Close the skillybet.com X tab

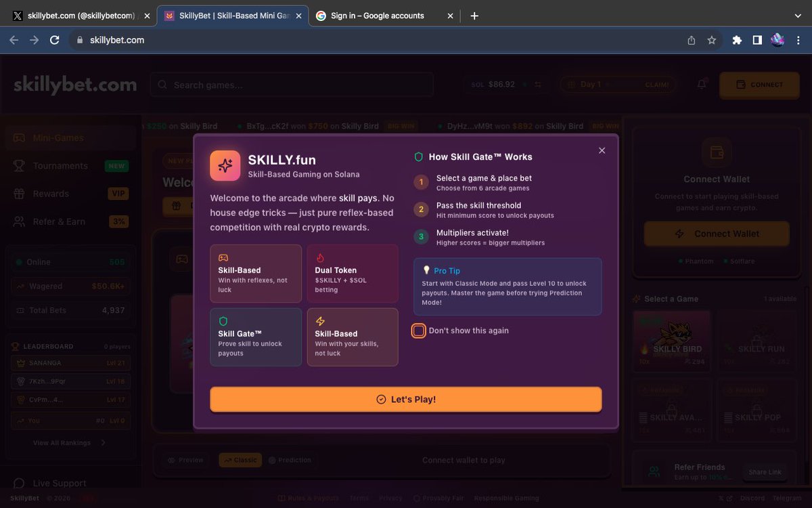[x=146, y=16]
